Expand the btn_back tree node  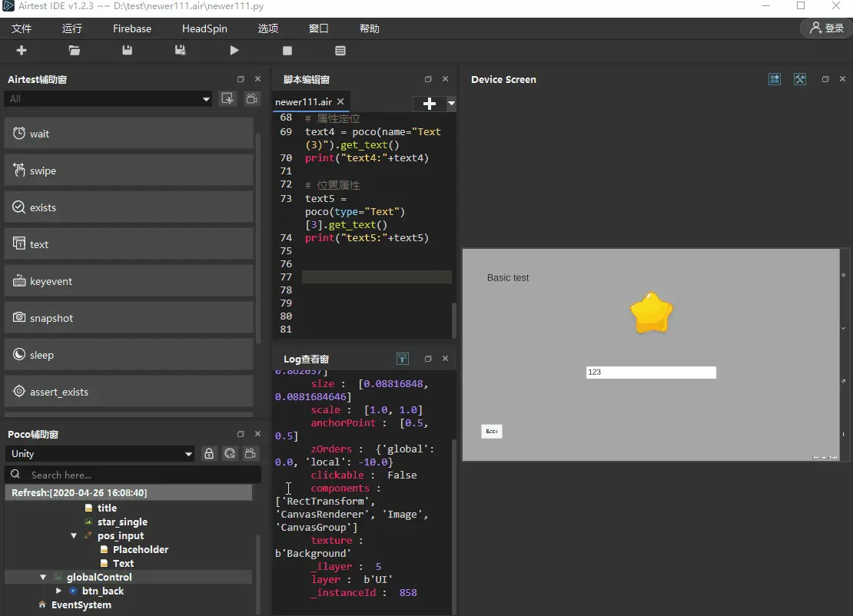tap(58, 591)
